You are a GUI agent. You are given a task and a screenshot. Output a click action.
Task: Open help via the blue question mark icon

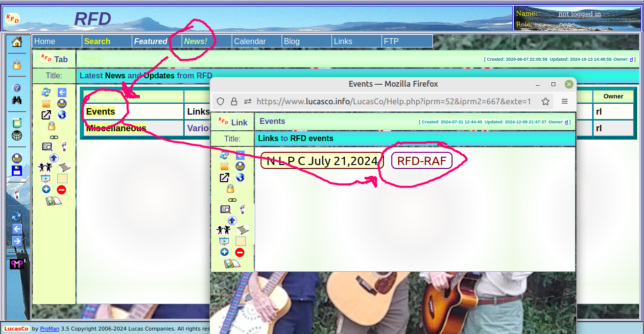tap(17, 88)
